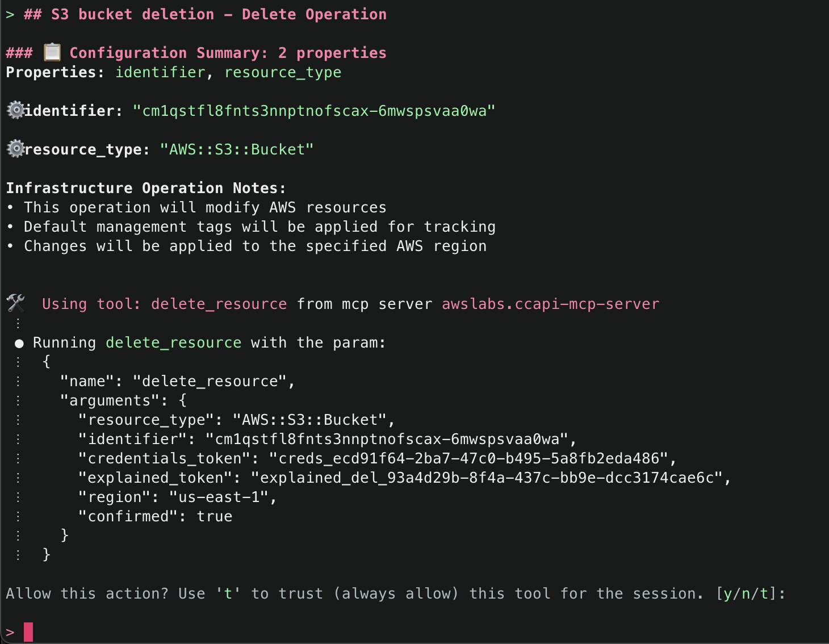Click the green delete_resource in Running line
829x644 pixels.
pos(173,343)
